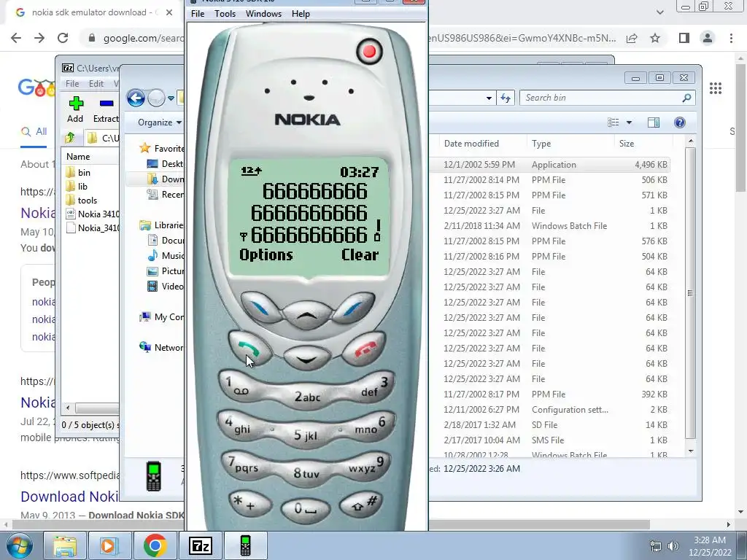This screenshot has width=747, height=560.
Task: Open the File menu in the 7-Zip window
Action: pyautogui.click(x=72, y=83)
